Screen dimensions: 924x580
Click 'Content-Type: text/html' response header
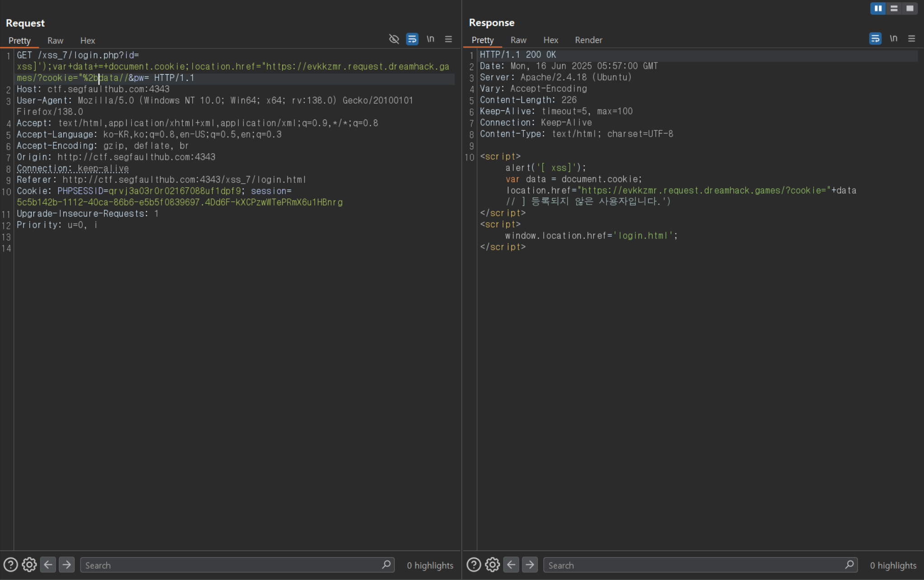pos(577,134)
